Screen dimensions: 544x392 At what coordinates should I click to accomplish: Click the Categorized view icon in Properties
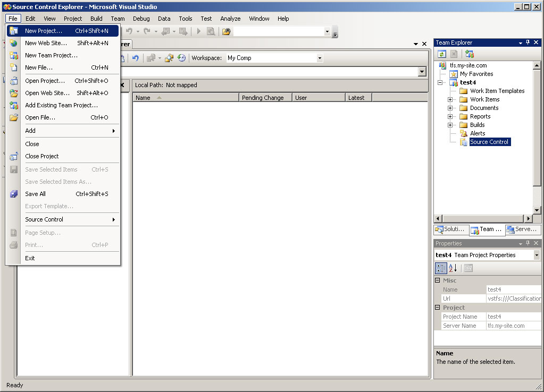tap(441, 268)
